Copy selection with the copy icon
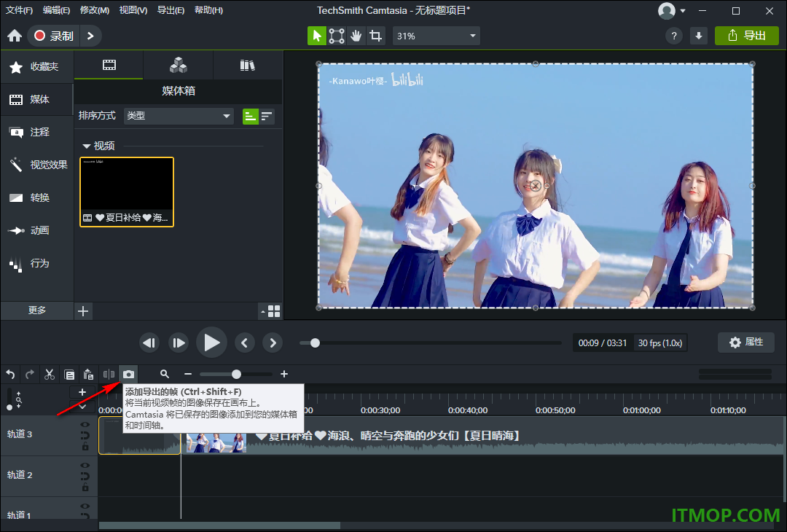The height and width of the screenshot is (532, 787). point(69,375)
